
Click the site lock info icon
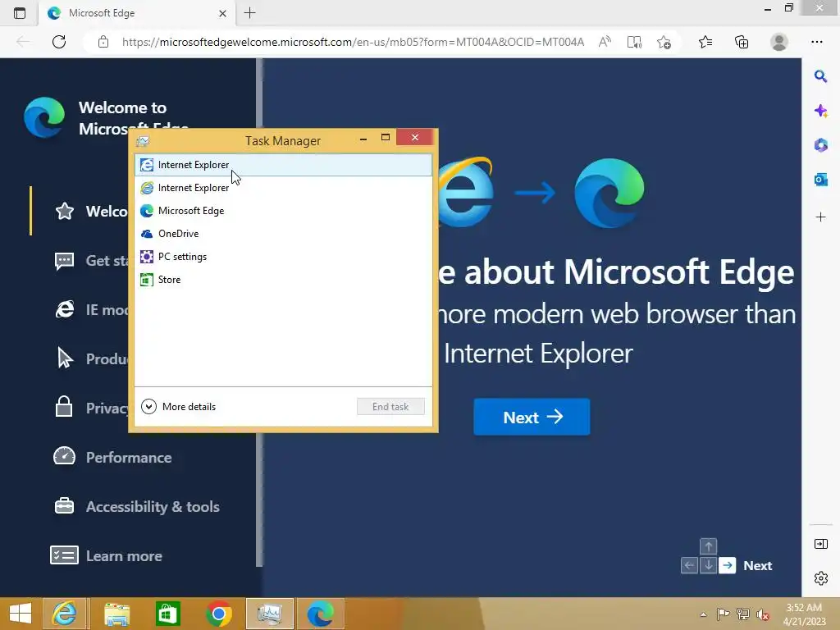click(103, 42)
